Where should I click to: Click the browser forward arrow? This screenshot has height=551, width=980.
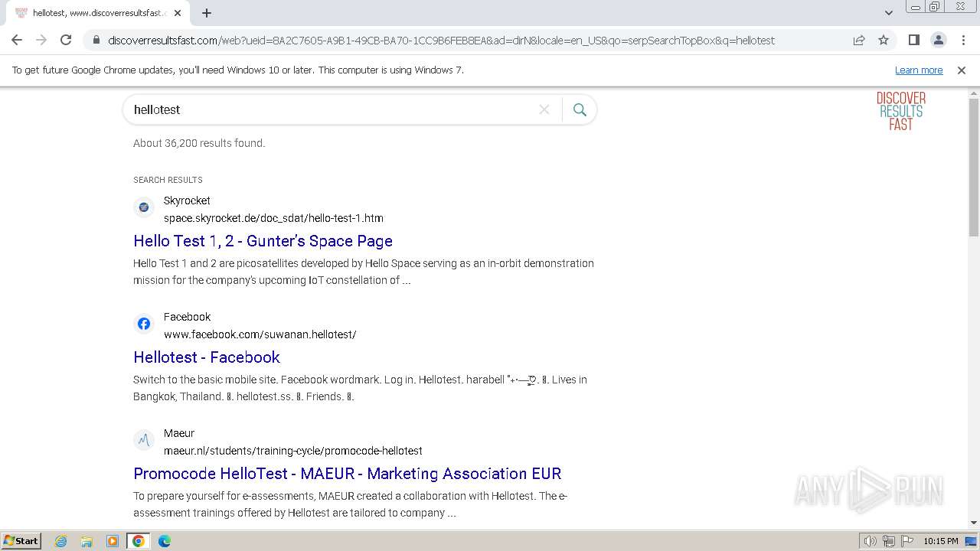[x=41, y=40]
